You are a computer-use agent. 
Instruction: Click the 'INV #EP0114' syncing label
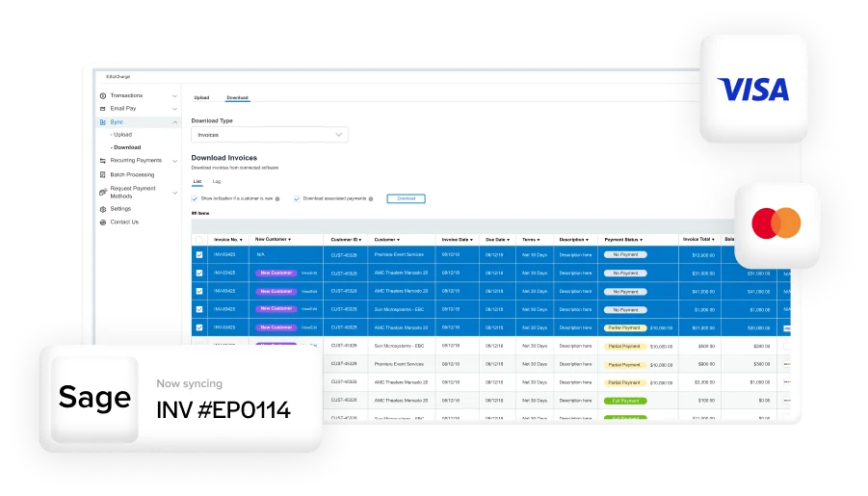224,410
